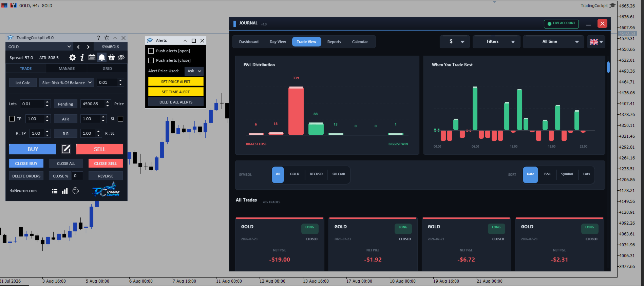Tick the TP checkbox

coord(12,119)
